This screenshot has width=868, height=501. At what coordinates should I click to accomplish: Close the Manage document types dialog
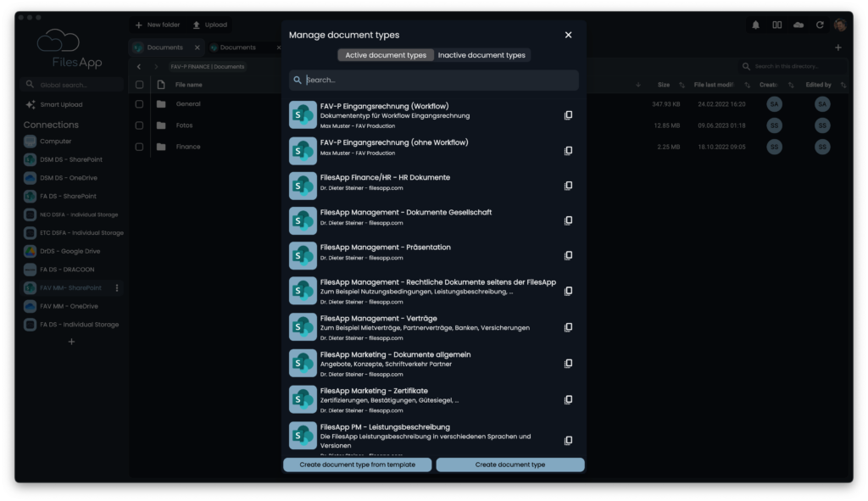(x=568, y=35)
